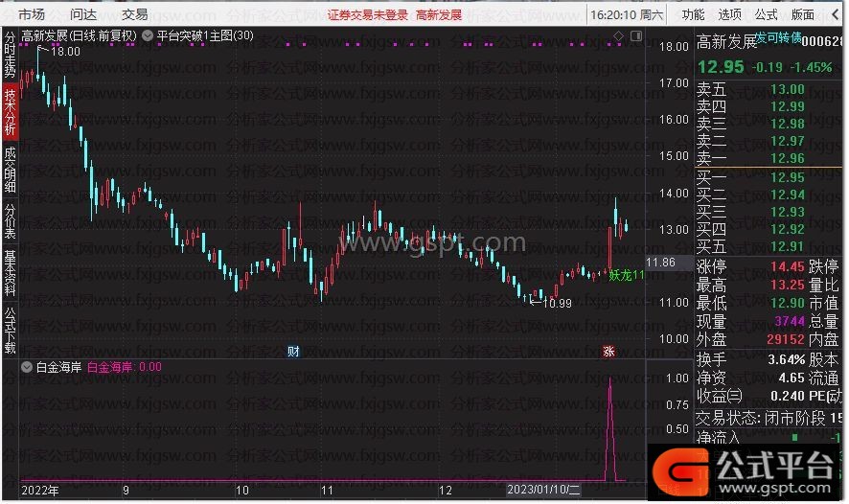849x504 pixels.
Task: Open the 公式 menu
Action: pyautogui.click(x=767, y=14)
